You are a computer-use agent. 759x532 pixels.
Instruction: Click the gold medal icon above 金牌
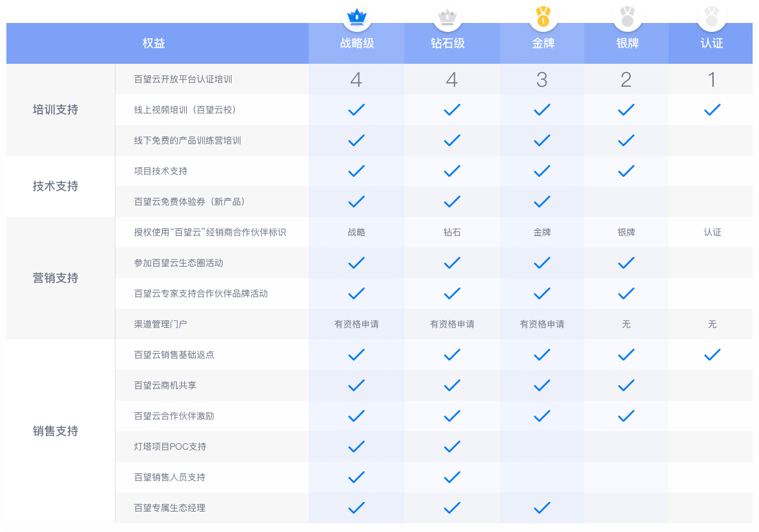pyautogui.click(x=543, y=17)
